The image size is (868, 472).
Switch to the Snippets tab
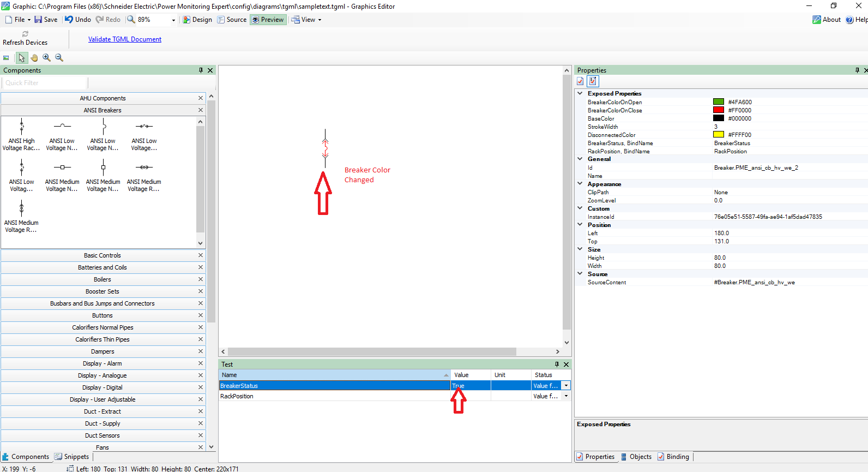pos(72,457)
